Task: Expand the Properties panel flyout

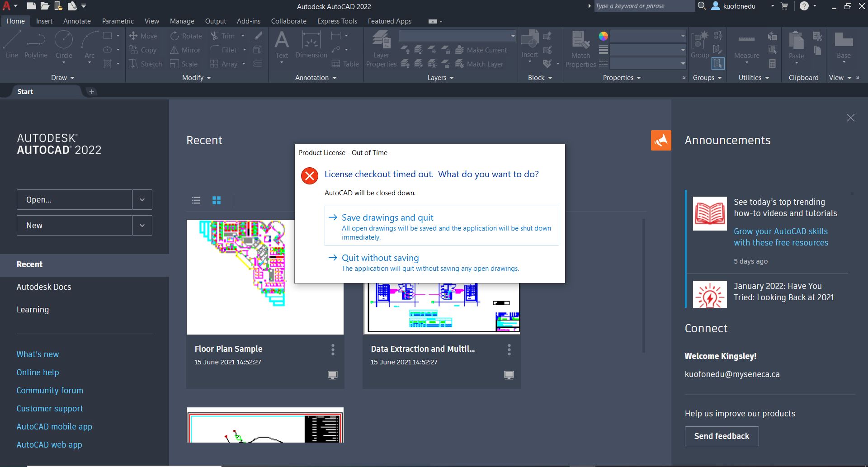Action: pyautogui.click(x=622, y=78)
